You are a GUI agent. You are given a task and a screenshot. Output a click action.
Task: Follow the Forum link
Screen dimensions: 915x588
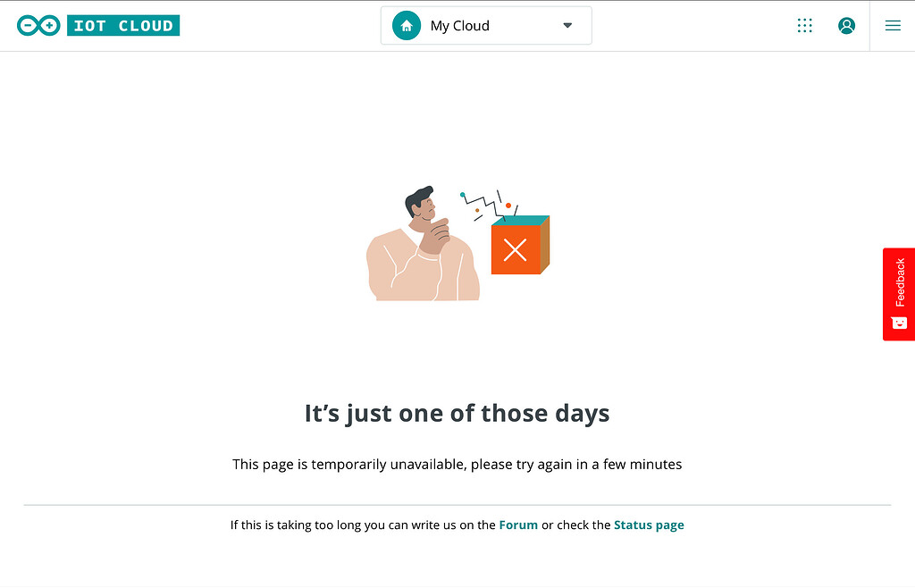tap(518, 525)
